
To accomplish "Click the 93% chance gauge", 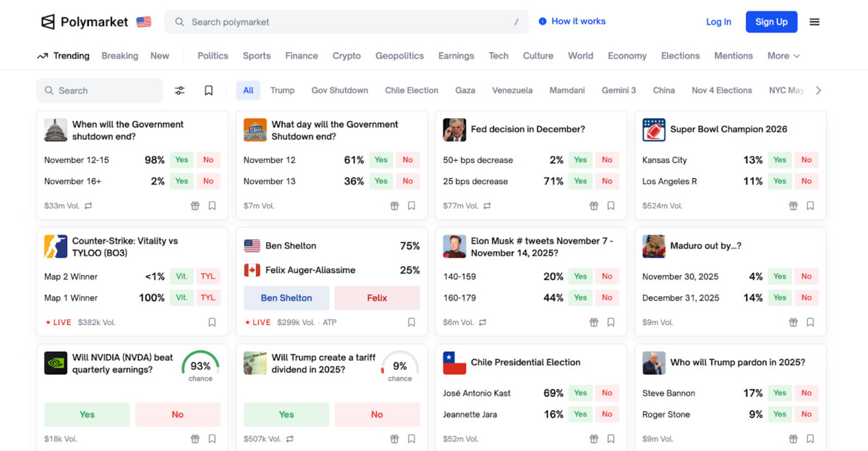I will (200, 366).
